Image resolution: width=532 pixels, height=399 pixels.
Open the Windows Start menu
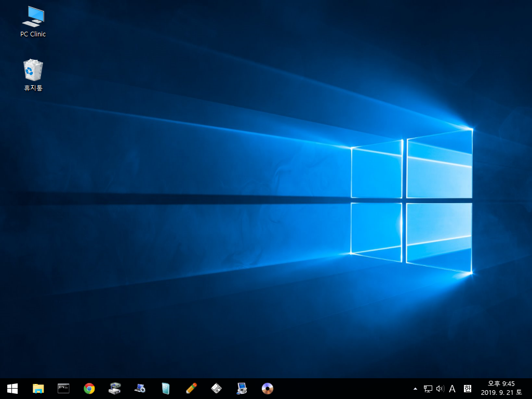(x=12, y=389)
